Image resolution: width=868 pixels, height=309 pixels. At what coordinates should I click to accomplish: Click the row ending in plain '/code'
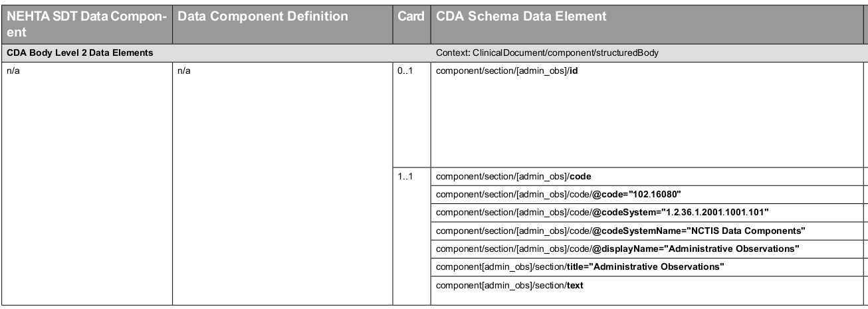[513, 177]
